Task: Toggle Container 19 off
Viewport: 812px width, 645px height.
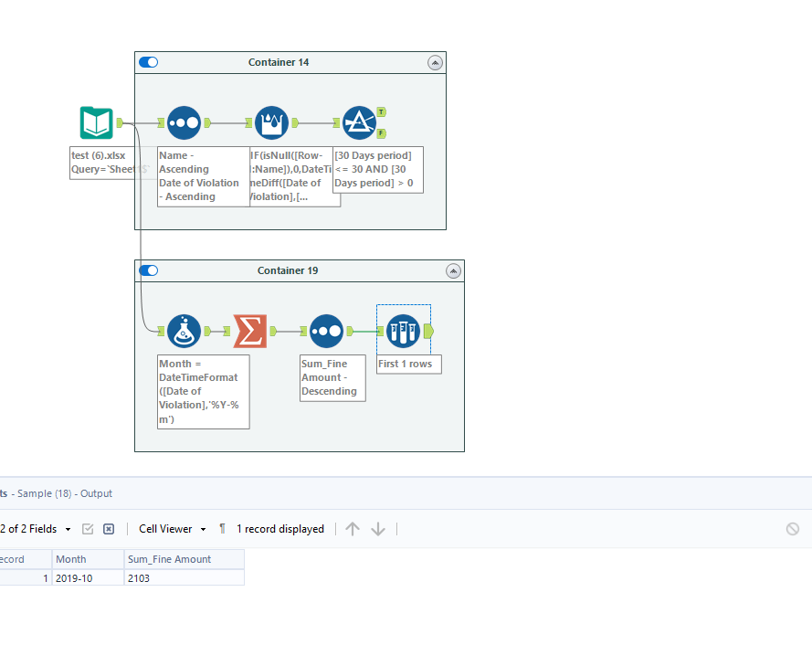Action: pyautogui.click(x=148, y=270)
